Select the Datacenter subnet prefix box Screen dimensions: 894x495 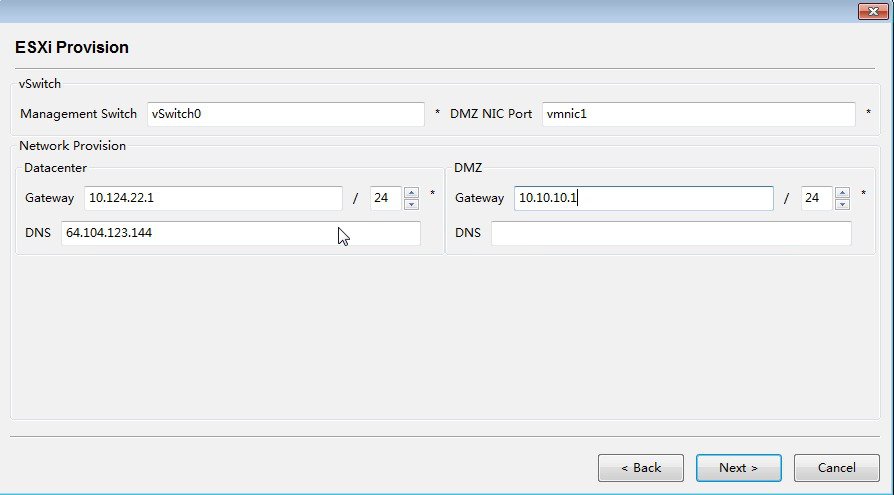(x=386, y=198)
